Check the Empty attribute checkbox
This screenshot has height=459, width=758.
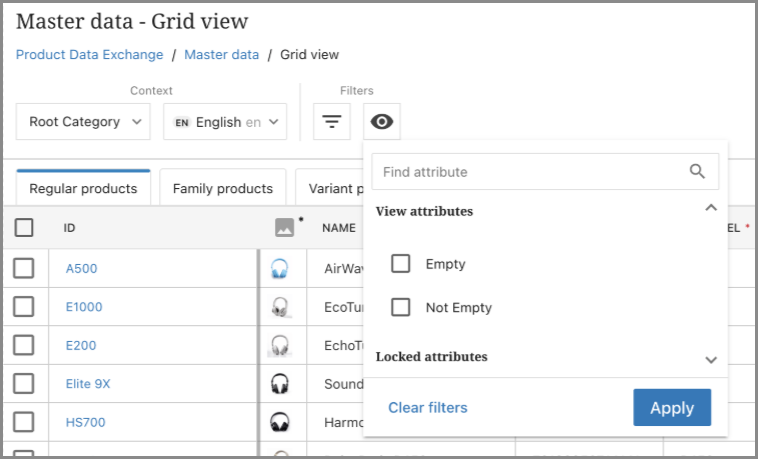[x=401, y=264]
